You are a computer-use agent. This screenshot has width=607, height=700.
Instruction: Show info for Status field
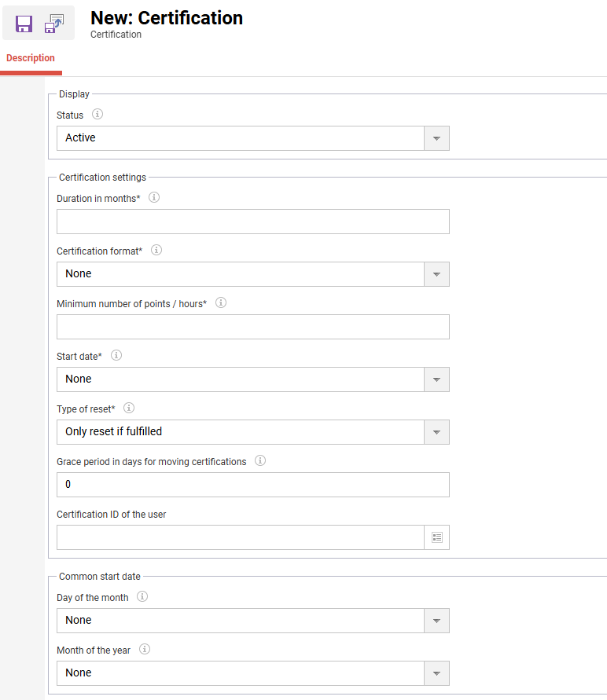[97, 114]
